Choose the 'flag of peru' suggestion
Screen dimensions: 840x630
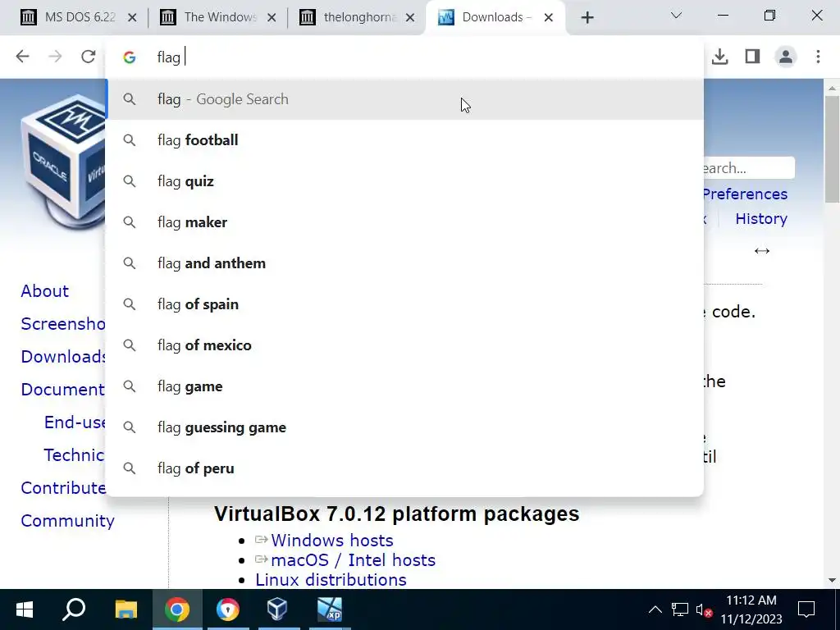405,468
